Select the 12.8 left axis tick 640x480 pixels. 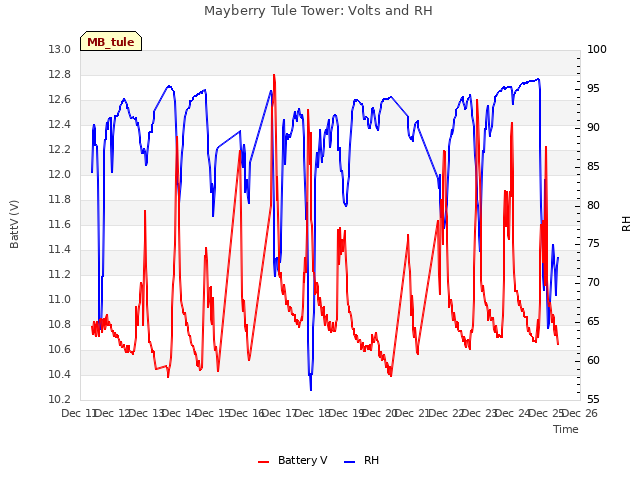tap(60, 75)
